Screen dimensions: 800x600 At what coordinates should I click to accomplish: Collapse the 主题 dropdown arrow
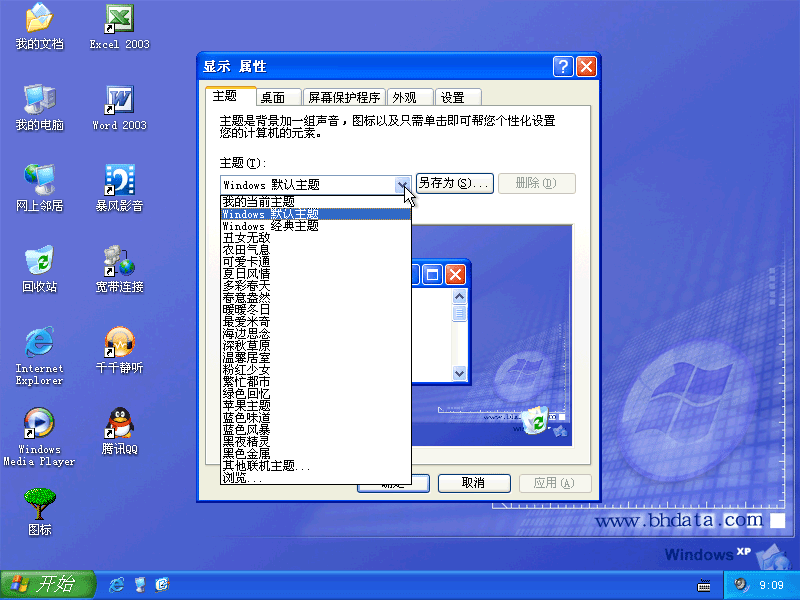point(403,184)
